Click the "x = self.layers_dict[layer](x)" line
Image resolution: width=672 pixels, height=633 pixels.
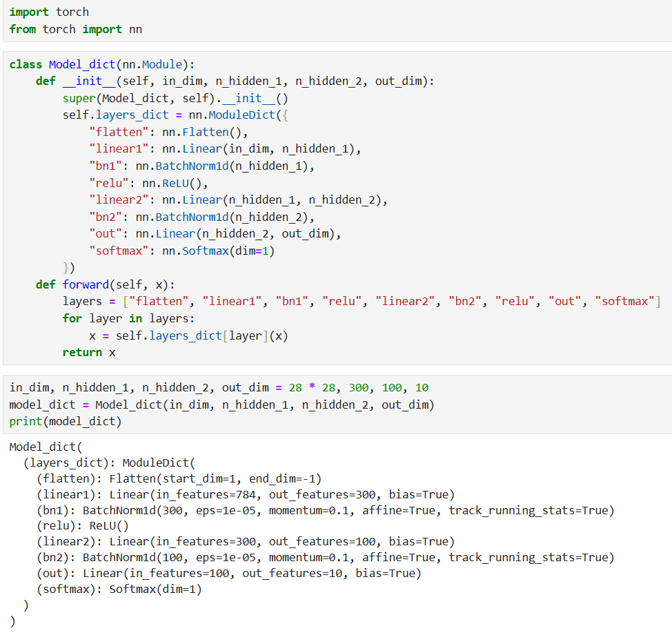[x=188, y=335]
